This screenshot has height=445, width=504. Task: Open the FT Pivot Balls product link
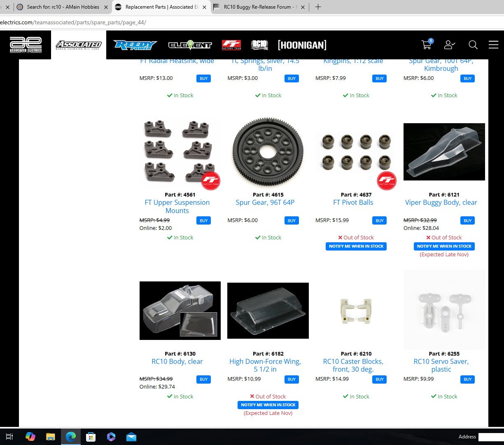pyautogui.click(x=353, y=202)
